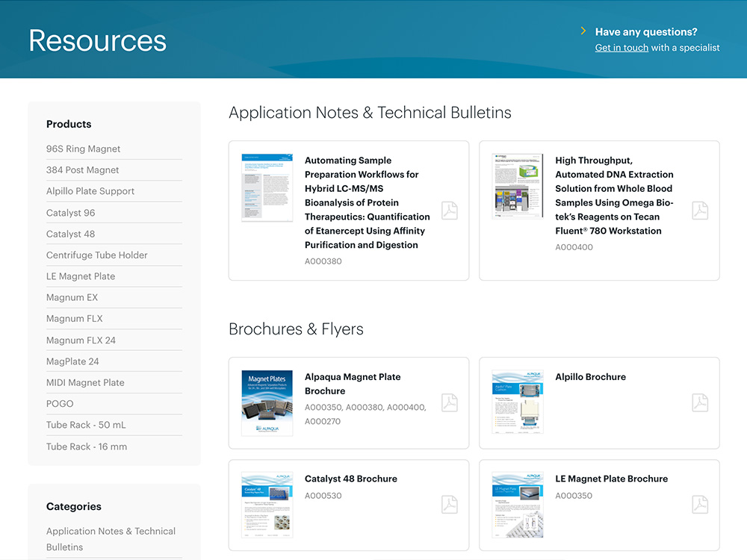Choose Magnum FLX 24 product filter
This screenshot has height=560, width=747.
(81, 340)
